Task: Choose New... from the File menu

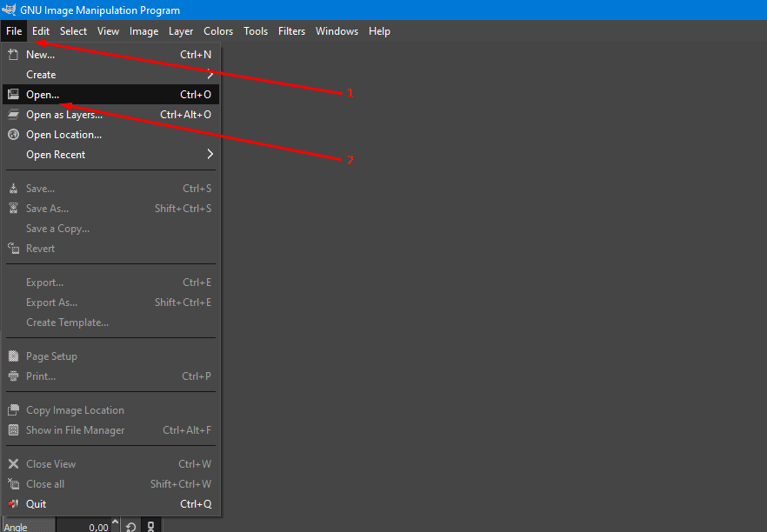Action: [x=110, y=55]
